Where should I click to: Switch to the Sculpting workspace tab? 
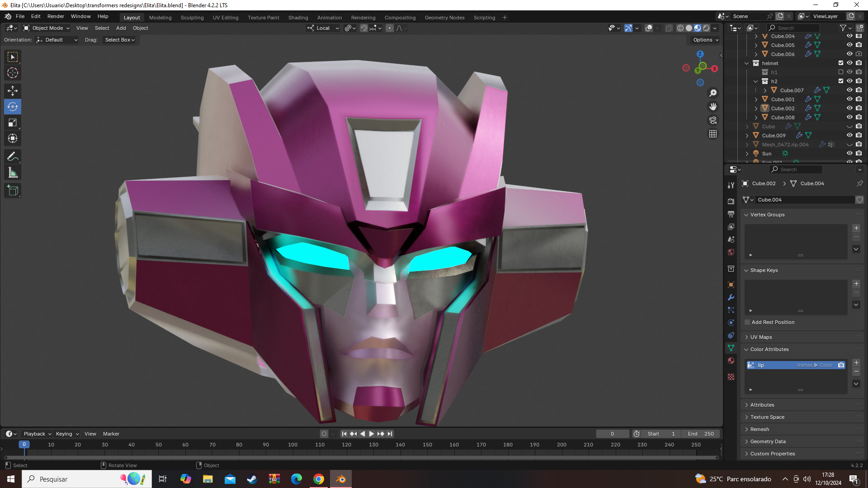pyautogui.click(x=192, y=18)
